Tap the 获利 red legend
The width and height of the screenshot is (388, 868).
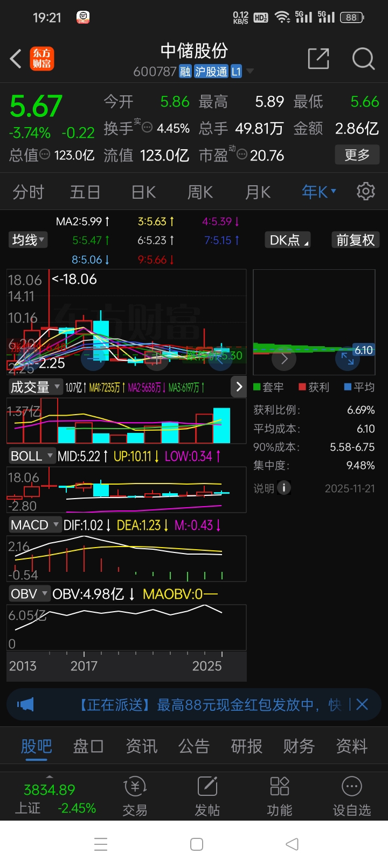[314, 387]
